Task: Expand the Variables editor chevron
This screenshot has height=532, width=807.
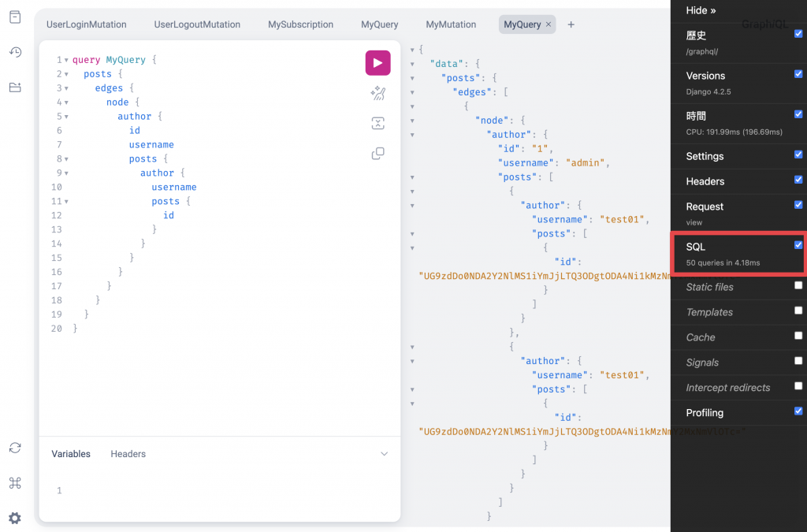Action: pos(385,454)
